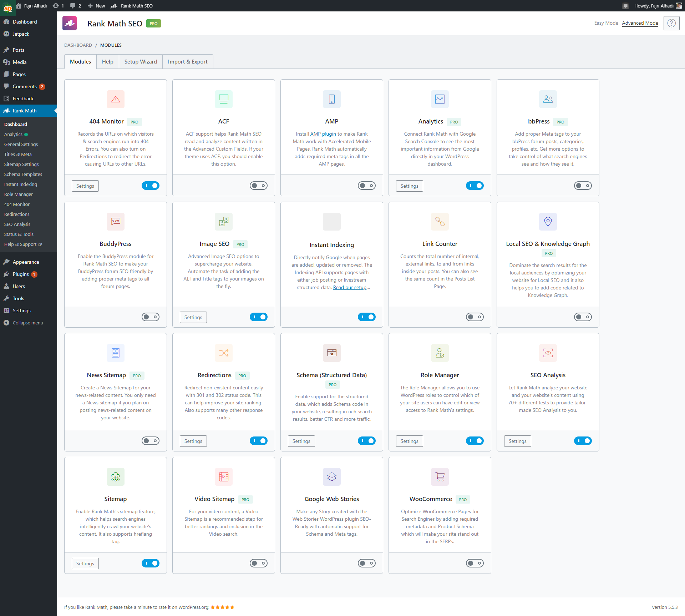This screenshot has height=616, width=685.
Task: Turn off the Analytics module toggle
Action: tap(475, 186)
